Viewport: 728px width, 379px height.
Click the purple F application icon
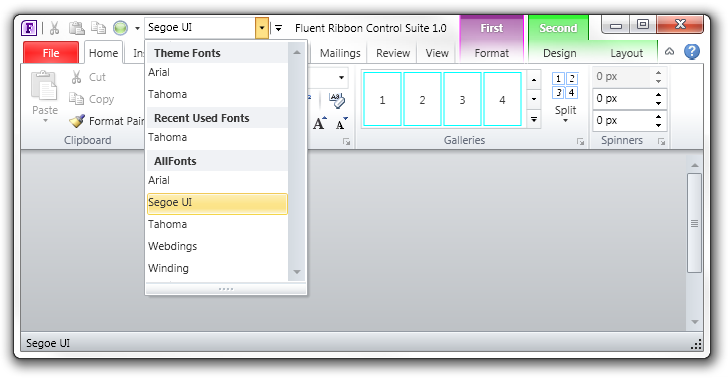tap(29, 28)
